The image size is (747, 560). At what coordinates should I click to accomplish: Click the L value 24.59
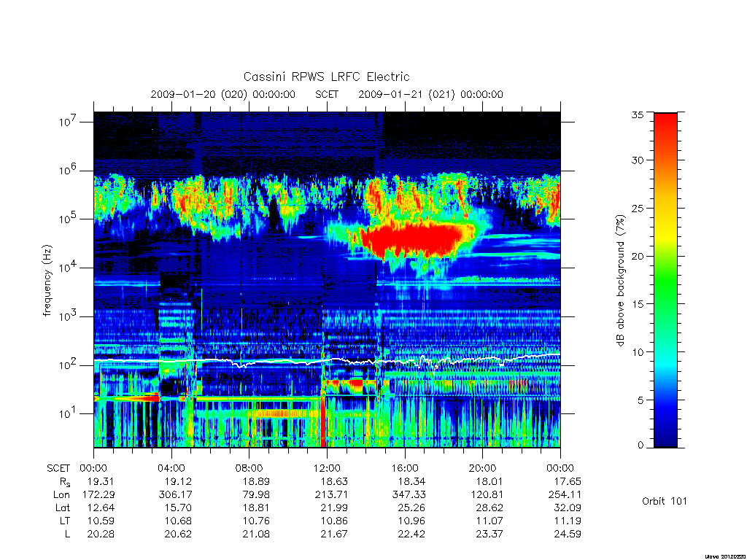tap(568, 534)
